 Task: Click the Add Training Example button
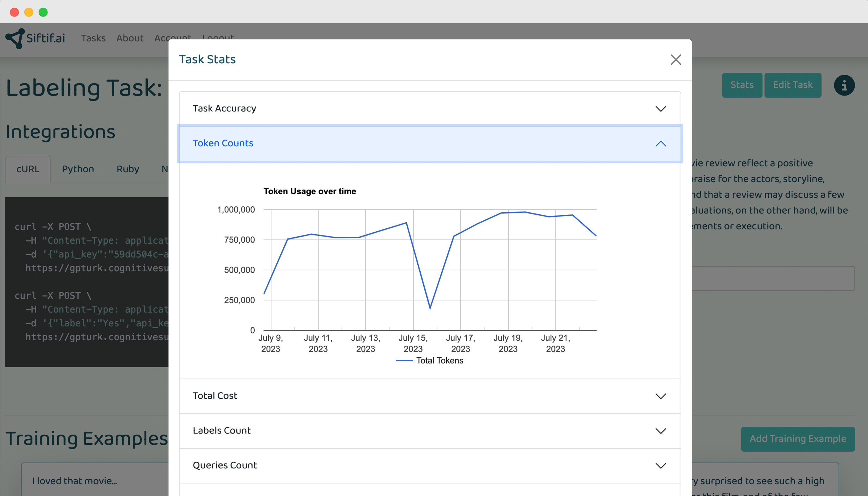[797, 439]
